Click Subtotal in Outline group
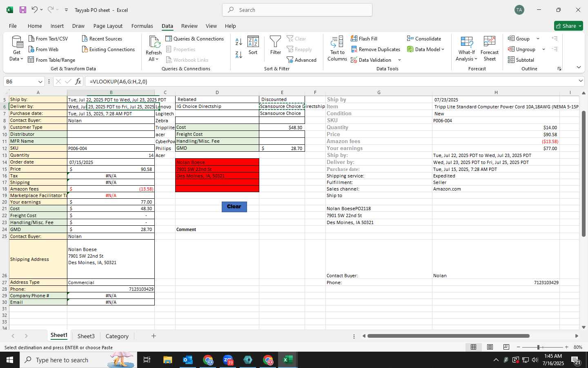588x368 pixels. 521,60
